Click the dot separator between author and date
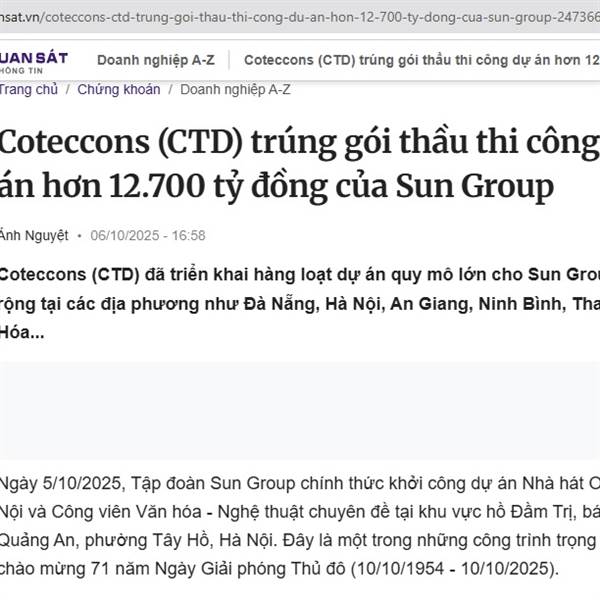This screenshot has width=600, height=600. pyautogui.click(x=79, y=235)
